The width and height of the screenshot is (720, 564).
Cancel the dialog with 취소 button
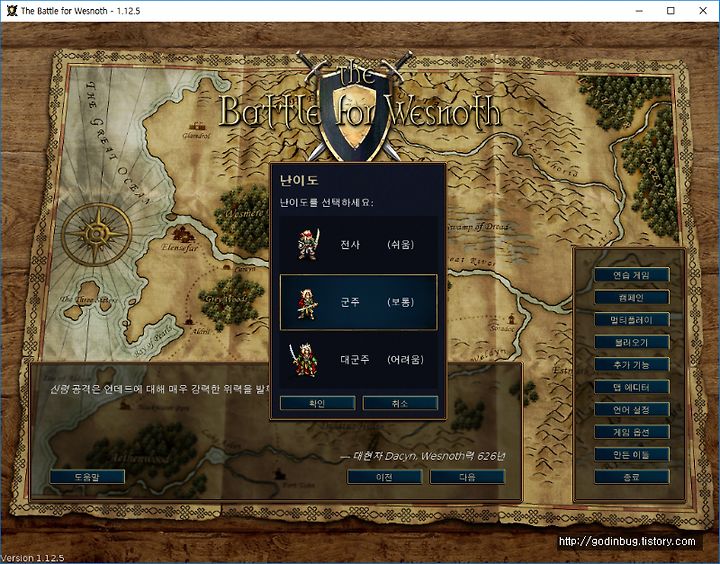tap(400, 403)
